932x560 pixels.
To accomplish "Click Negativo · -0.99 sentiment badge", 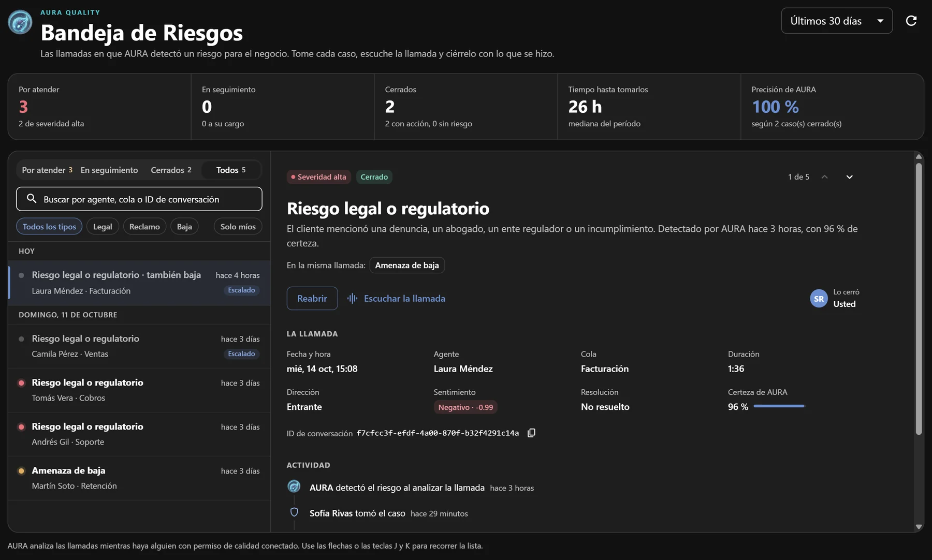I will [x=465, y=407].
